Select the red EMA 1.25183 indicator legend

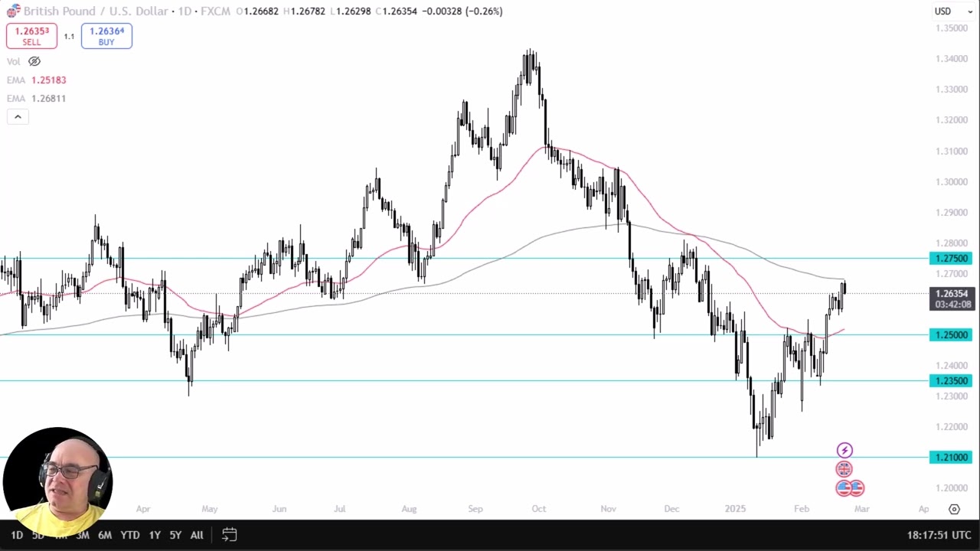click(x=37, y=80)
